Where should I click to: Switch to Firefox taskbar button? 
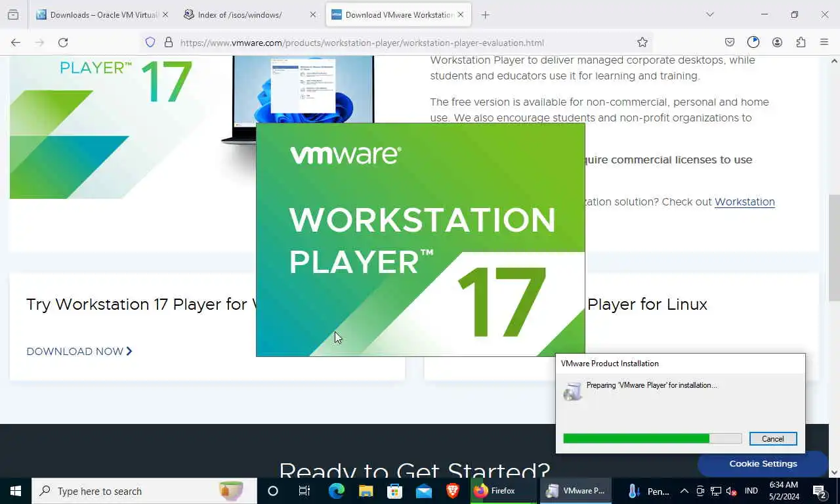[504, 491]
